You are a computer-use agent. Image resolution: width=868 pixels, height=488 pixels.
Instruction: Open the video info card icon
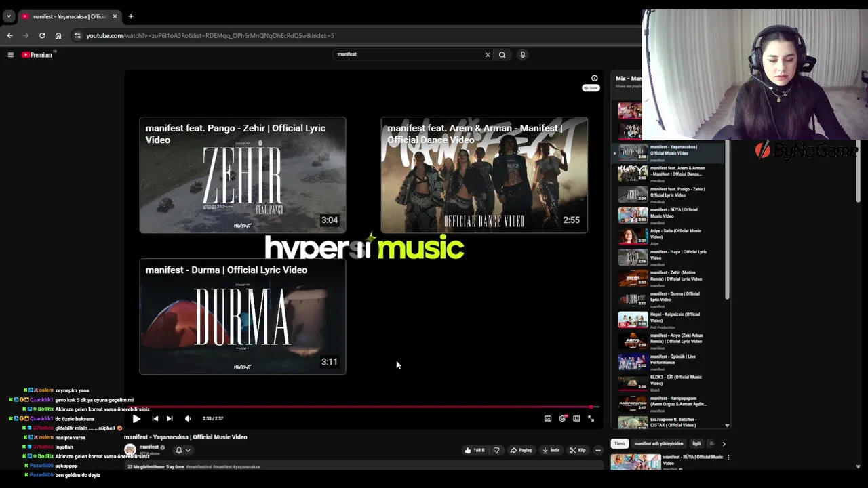click(x=595, y=78)
